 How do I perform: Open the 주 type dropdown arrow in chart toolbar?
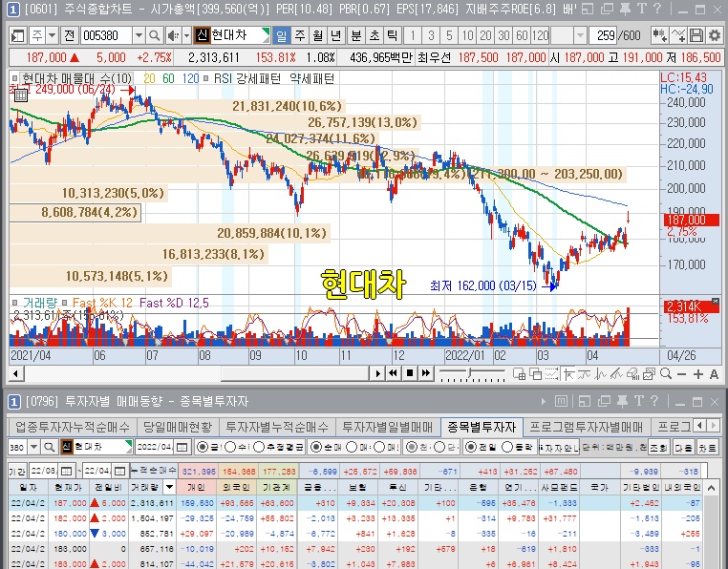(52, 35)
